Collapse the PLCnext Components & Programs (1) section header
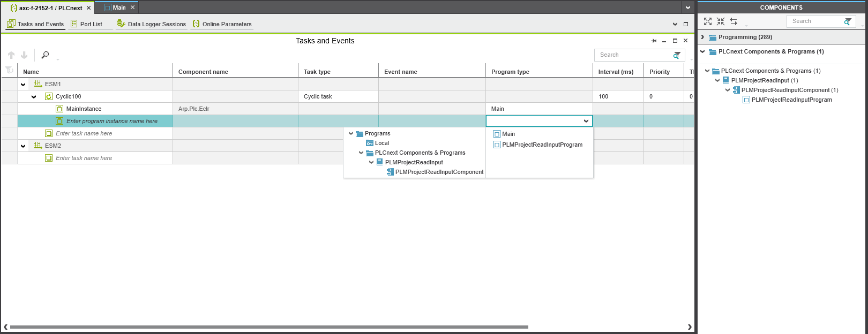This screenshot has height=334, width=868. coord(702,52)
